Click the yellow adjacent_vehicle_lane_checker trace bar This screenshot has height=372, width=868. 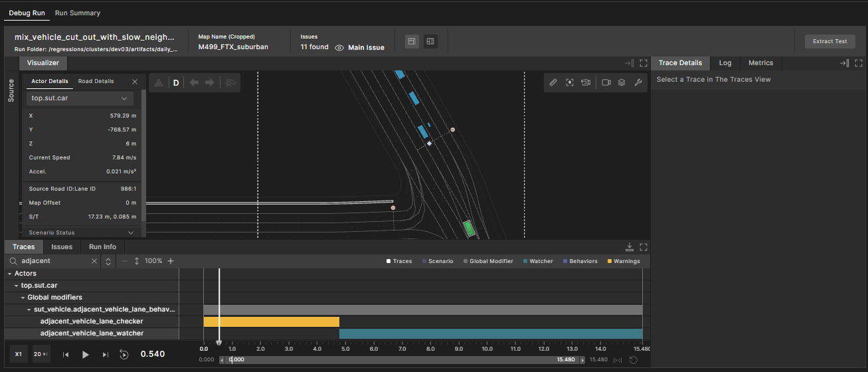(271, 322)
